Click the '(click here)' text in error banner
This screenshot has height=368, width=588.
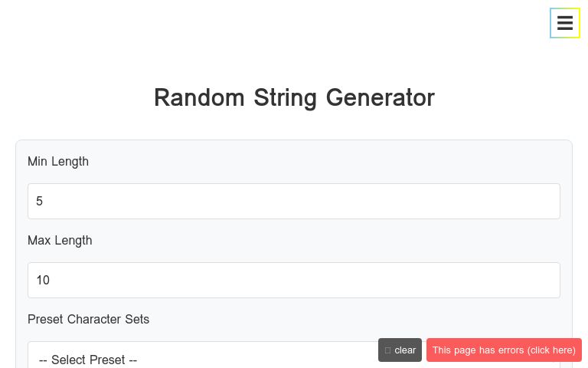tap(551, 350)
